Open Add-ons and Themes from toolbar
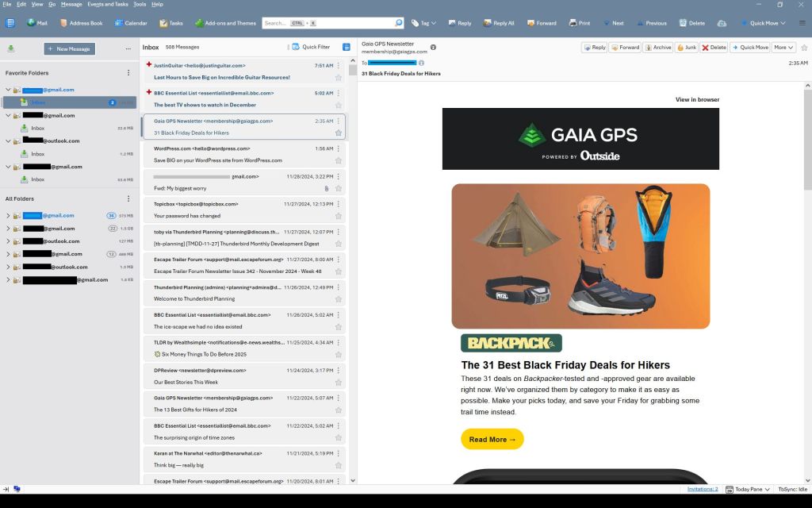The width and height of the screenshot is (812, 508). (225, 23)
